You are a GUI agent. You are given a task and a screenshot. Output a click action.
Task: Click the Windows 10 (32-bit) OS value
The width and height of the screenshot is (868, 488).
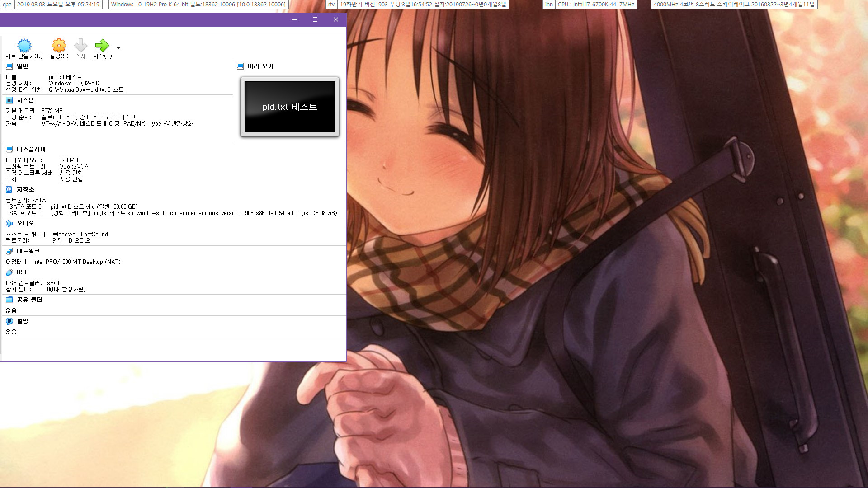[74, 84]
